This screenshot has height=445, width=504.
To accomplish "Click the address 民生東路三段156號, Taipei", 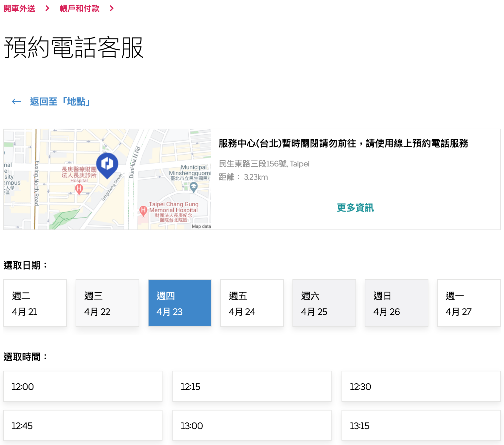I will [264, 164].
